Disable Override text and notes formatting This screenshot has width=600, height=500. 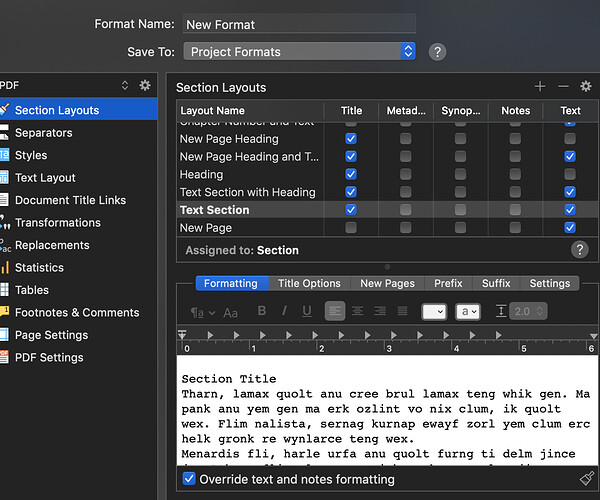(x=189, y=479)
